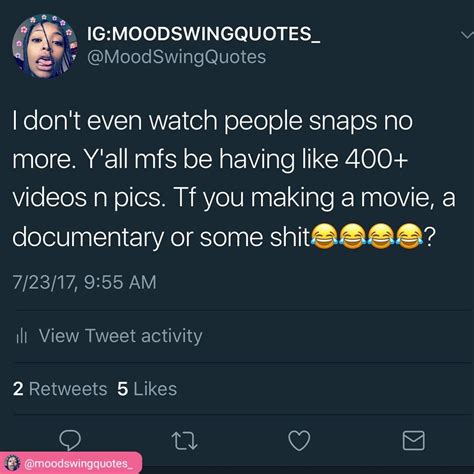Open the @MoodSwingQuotes handle

pos(176,57)
